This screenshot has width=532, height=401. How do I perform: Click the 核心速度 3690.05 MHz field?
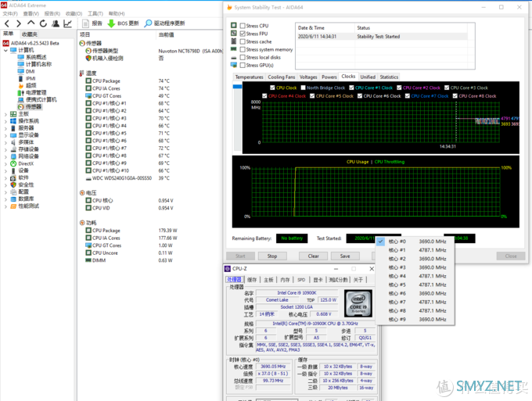coord(273,367)
